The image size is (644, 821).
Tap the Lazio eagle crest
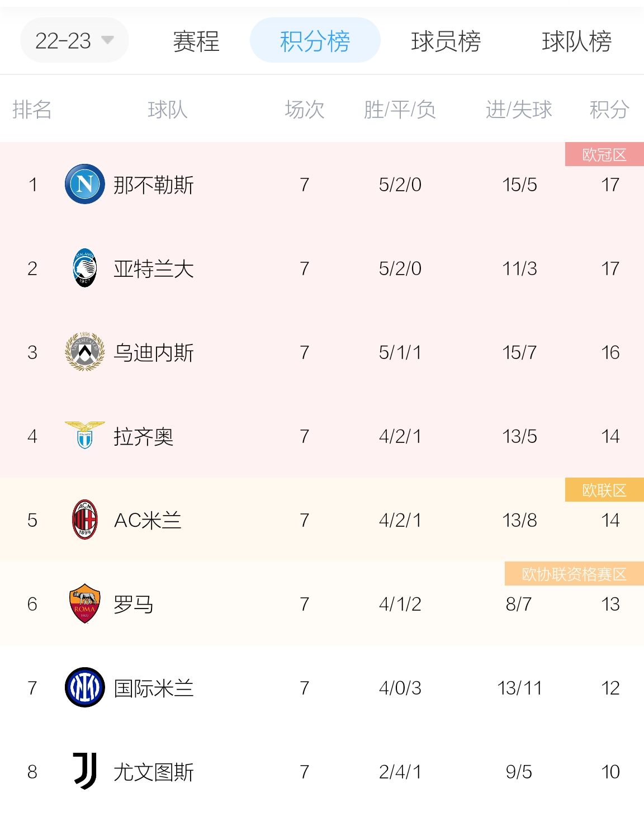tap(85, 435)
